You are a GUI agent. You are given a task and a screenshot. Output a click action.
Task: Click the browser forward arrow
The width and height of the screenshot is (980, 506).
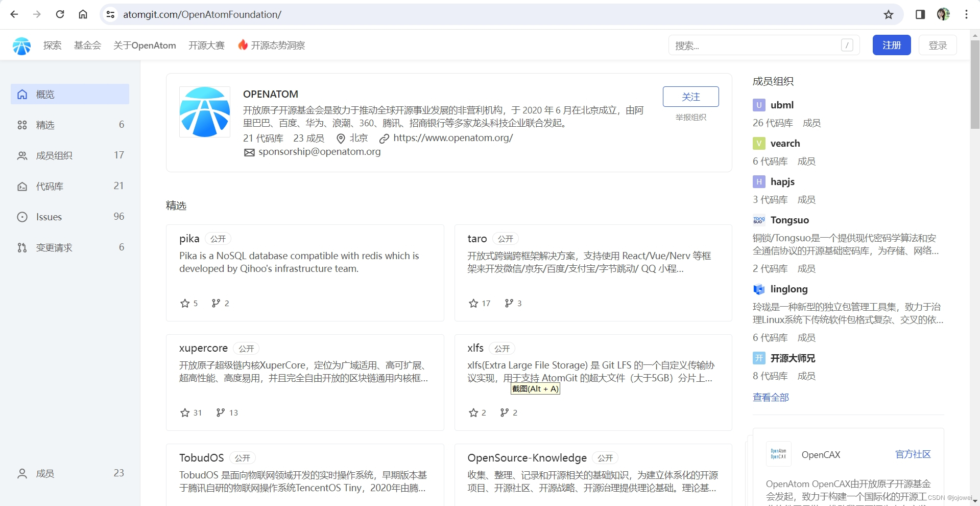tap(37, 14)
